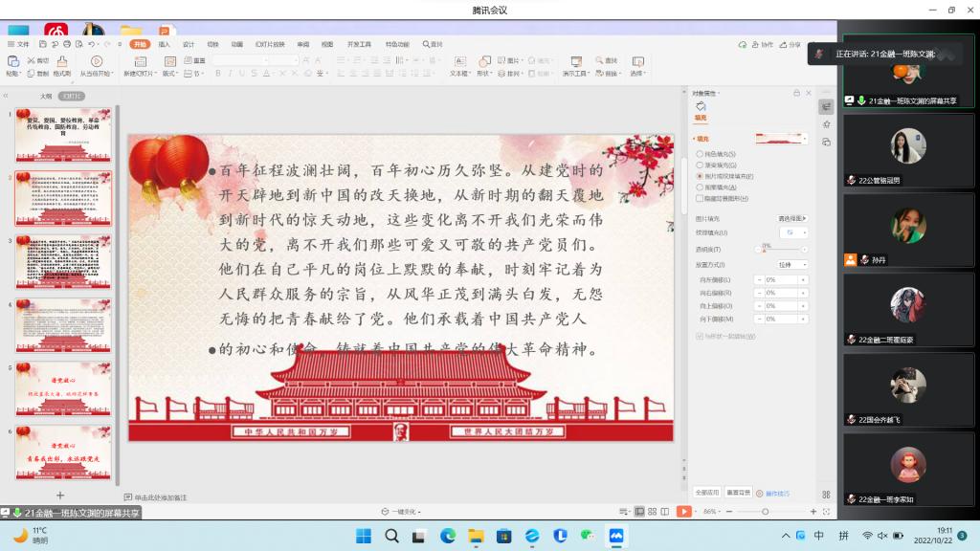Click the slideshow play button in status bar
Viewport: 980px width, 551px height.
(683, 512)
